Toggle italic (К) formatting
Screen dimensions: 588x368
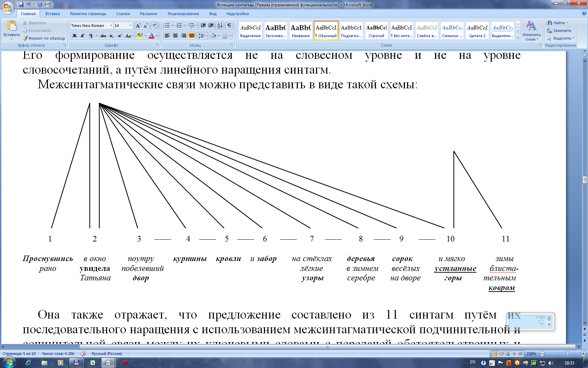click(83, 36)
